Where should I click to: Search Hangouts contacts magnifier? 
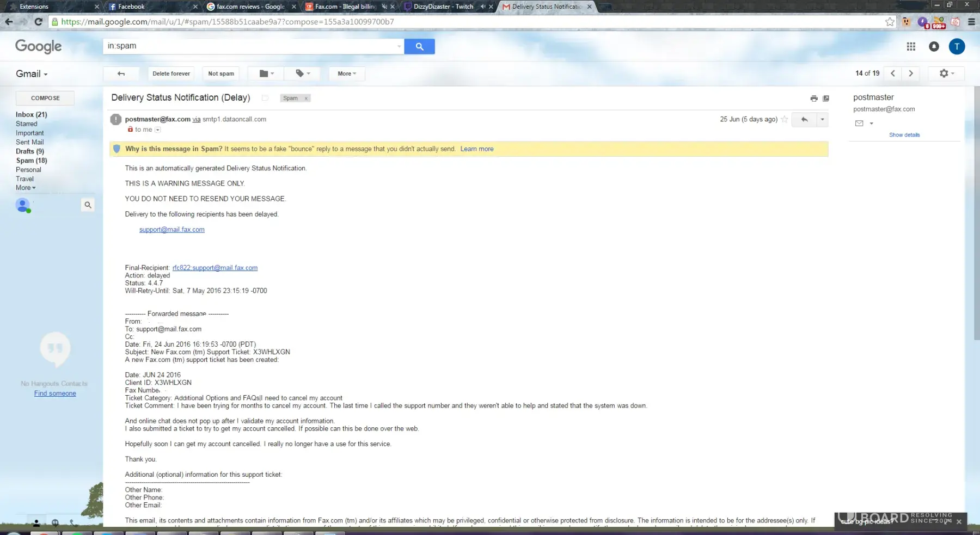coord(88,205)
